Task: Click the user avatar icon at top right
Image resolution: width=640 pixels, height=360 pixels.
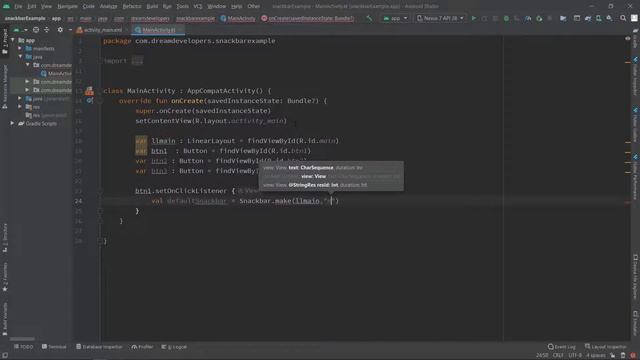Action: click(x=634, y=18)
